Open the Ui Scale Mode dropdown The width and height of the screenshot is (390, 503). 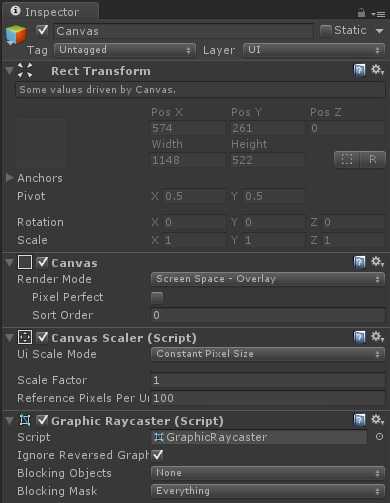pyautogui.click(x=268, y=354)
